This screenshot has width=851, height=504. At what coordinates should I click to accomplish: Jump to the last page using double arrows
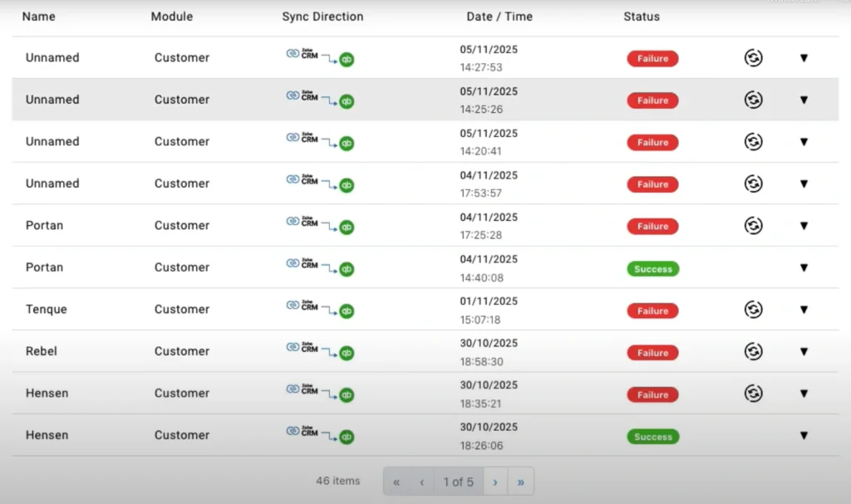tap(521, 481)
